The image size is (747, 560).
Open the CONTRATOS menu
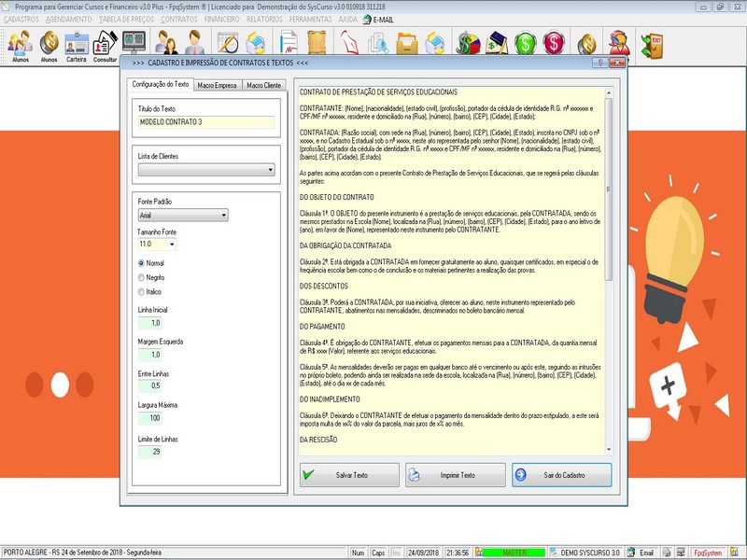coord(178,20)
